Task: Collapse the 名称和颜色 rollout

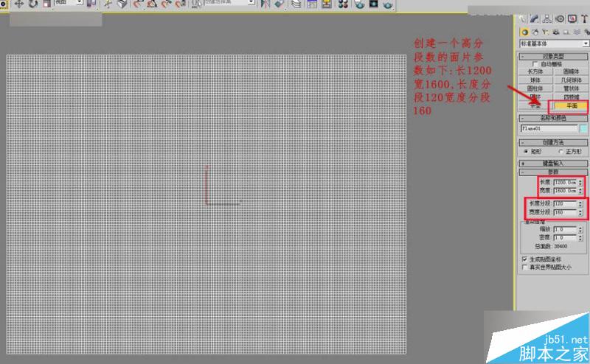Action: pyautogui.click(x=553, y=118)
